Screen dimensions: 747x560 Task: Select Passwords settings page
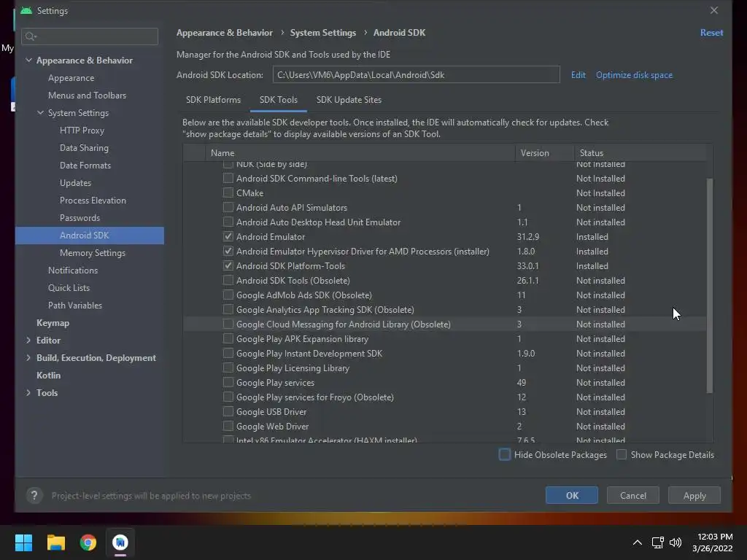80,217
